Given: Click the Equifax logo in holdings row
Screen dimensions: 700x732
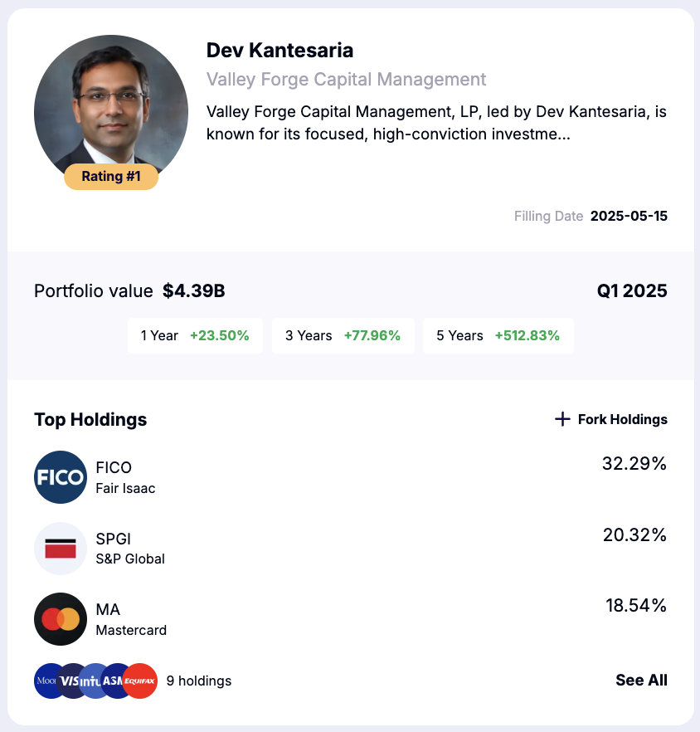Looking at the screenshot, I should [x=140, y=681].
